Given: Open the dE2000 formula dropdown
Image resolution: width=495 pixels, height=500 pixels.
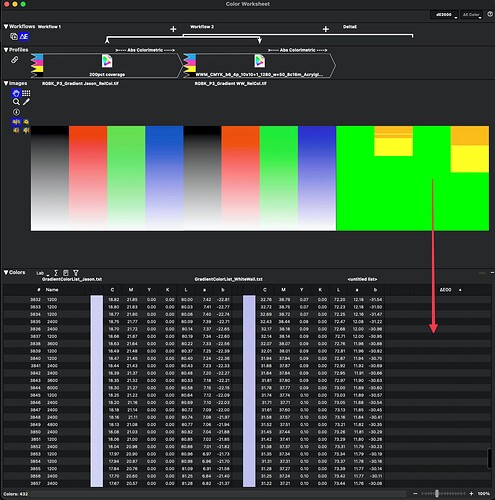Looking at the screenshot, I should [444, 15].
